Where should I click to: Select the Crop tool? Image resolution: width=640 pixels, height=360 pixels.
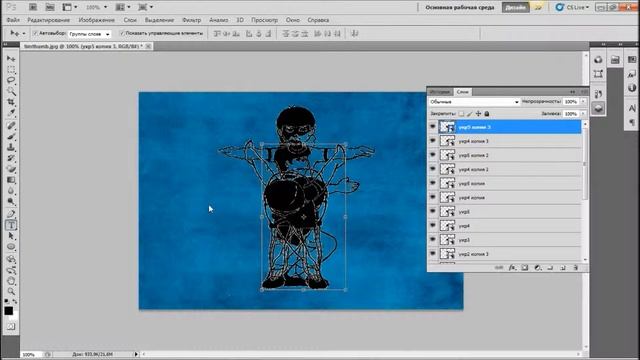click(11, 101)
